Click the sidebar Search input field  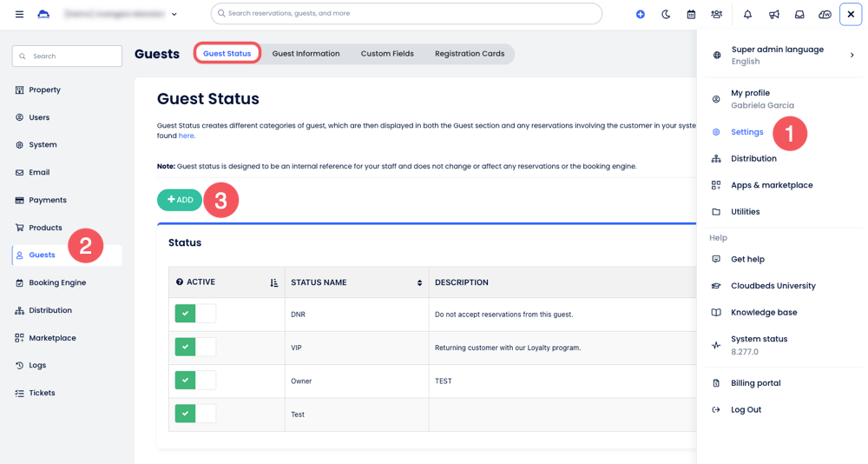pos(68,56)
